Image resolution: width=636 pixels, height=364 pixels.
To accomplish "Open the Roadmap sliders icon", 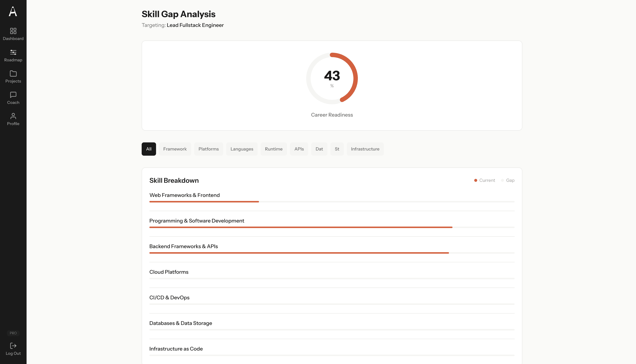I will [x=13, y=52].
